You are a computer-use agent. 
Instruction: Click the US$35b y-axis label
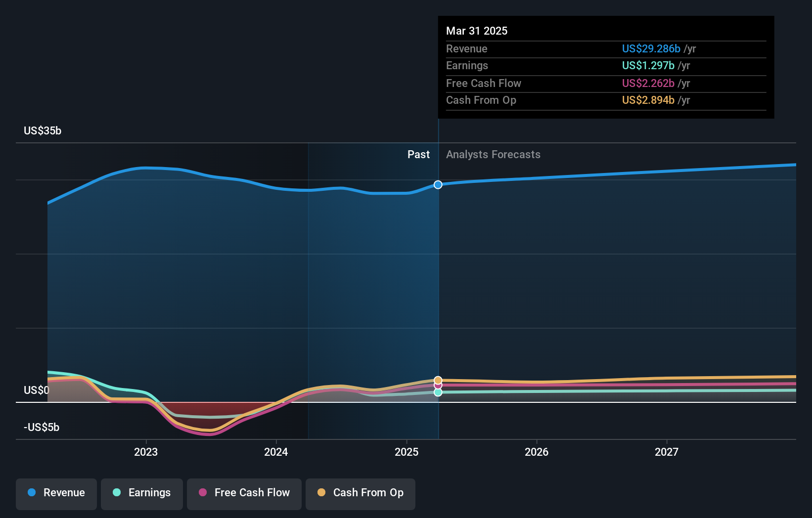pos(43,131)
